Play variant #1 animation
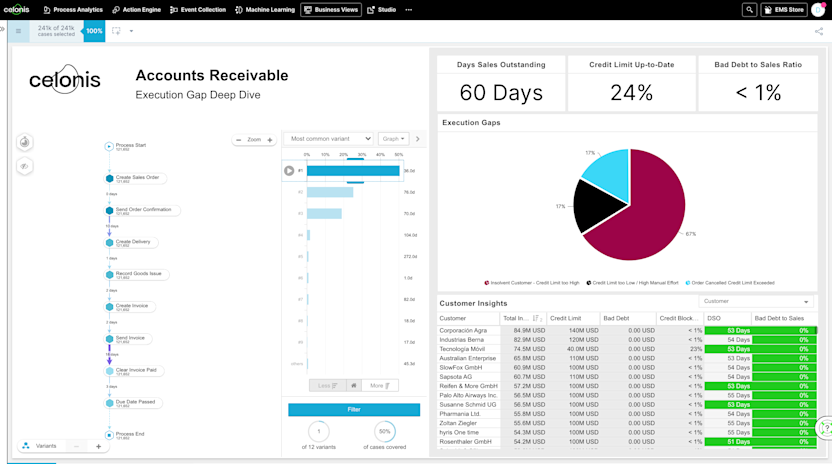 [289, 170]
